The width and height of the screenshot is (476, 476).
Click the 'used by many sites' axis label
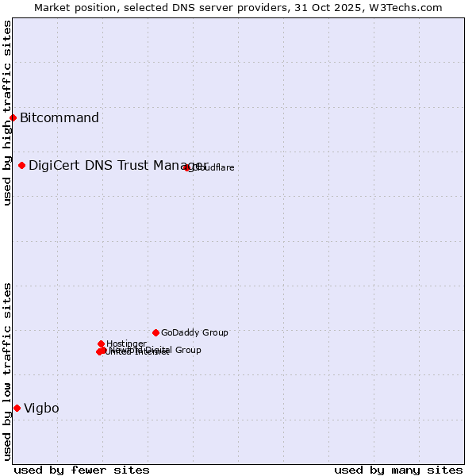[x=398, y=470]
